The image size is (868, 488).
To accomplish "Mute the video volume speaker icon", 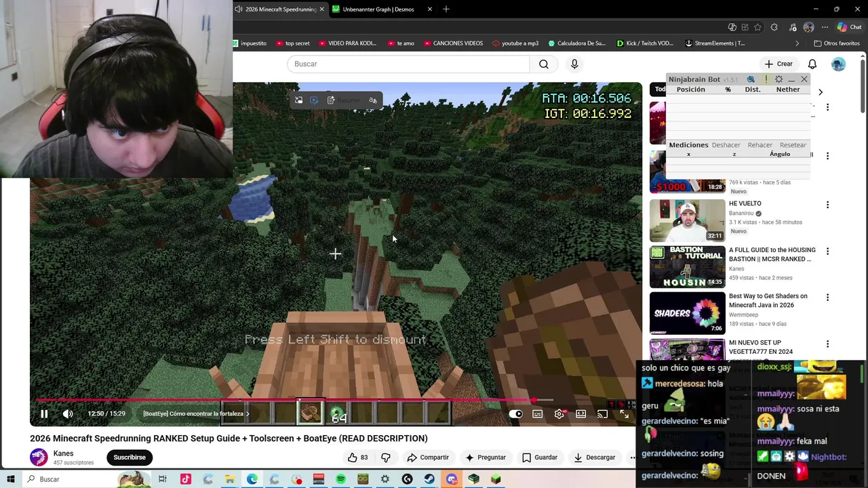I will [68, 413].
